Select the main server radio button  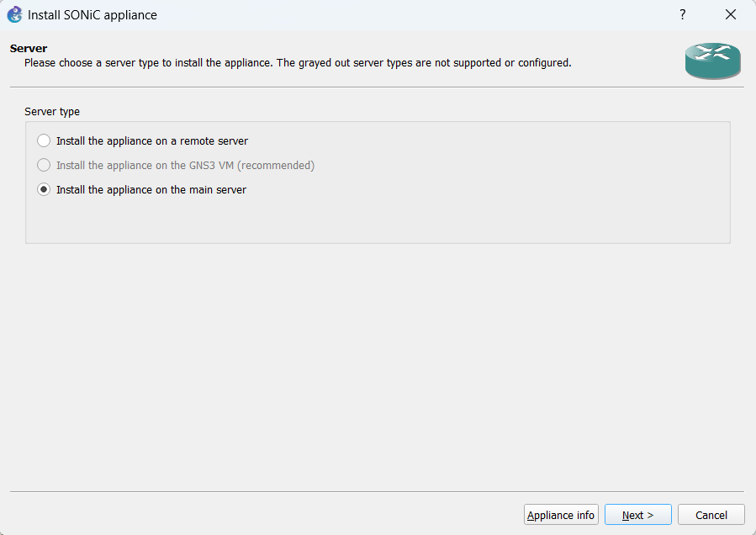pos(44,189)
